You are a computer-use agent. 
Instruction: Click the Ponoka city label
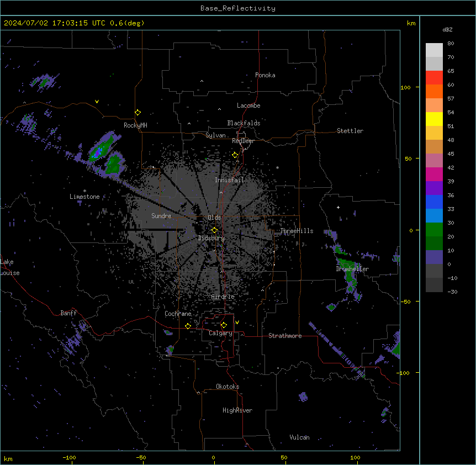pos(265,75)
